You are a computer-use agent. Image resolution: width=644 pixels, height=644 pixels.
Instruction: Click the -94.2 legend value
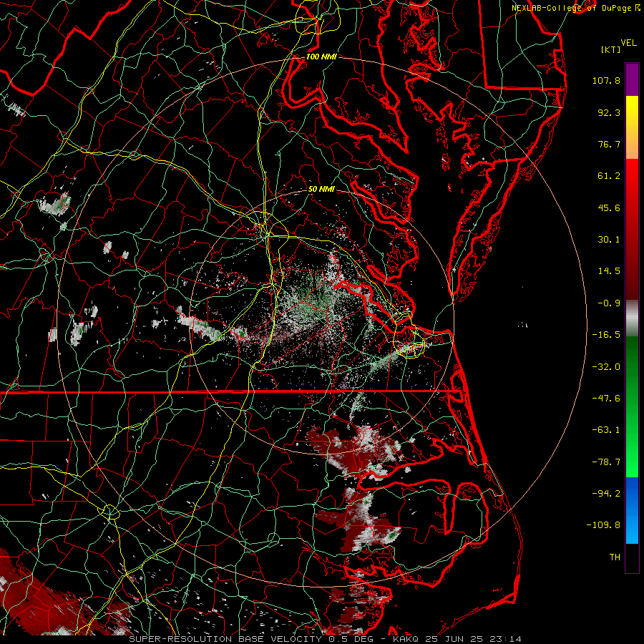pyautogui.click(x=606, y=494)
